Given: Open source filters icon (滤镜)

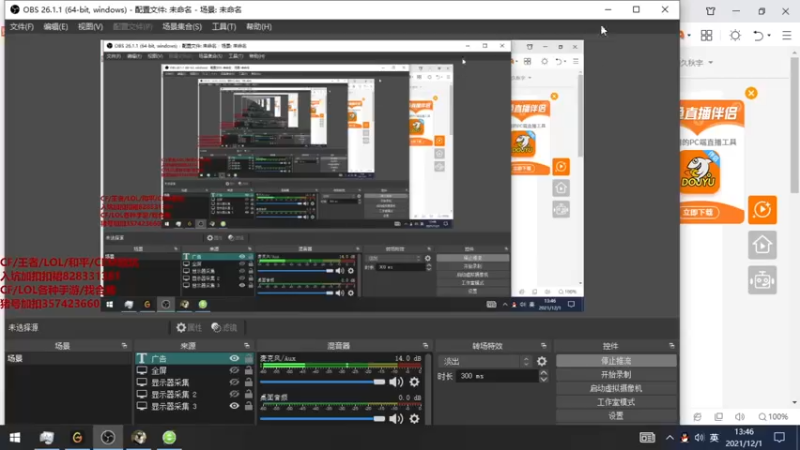Looking at the screenshot, I should click(216, 328).
